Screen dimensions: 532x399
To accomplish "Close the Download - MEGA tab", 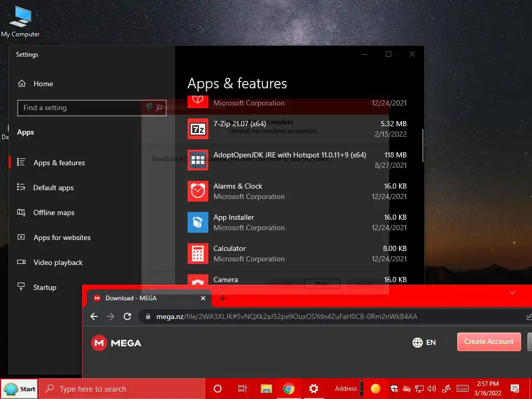I will point(203,298).
